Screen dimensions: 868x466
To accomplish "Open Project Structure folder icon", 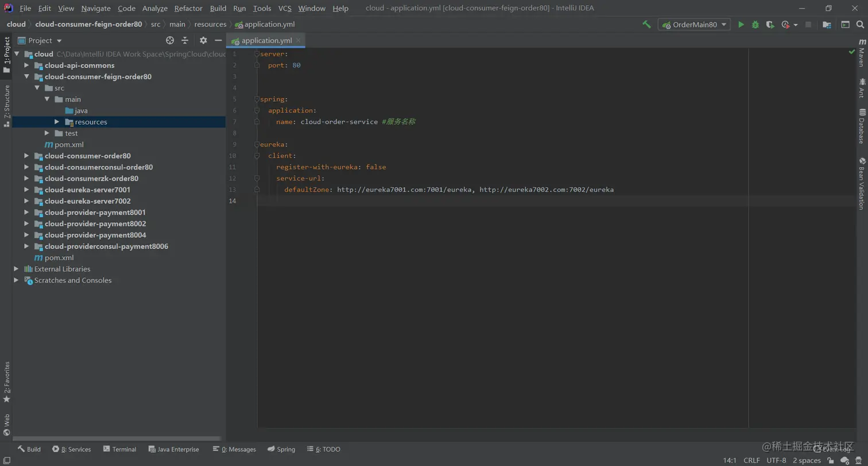I will click(x=827, y=25).
